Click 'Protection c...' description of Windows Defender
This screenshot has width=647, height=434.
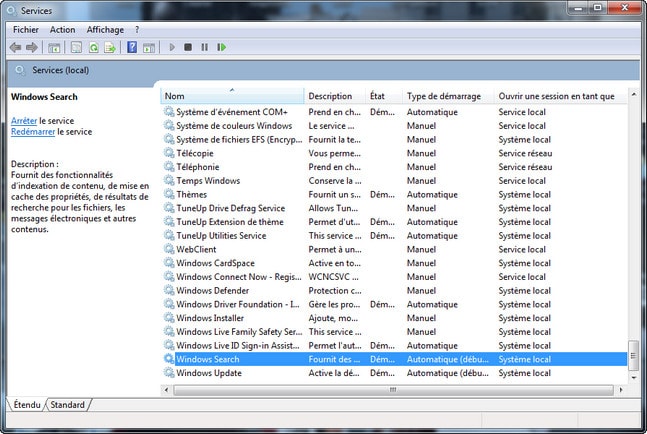tap(335, 291)
